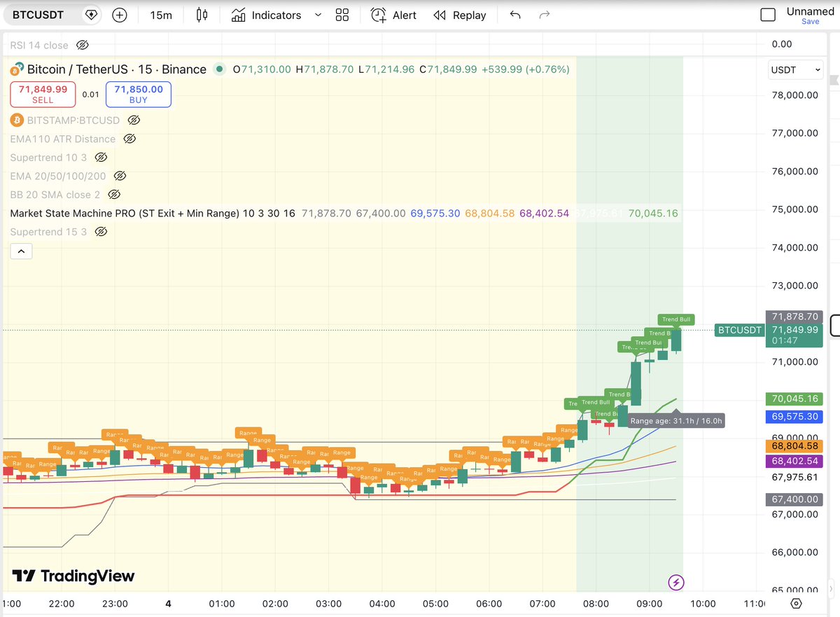Open the flag dropdown beside BTCUSDT
840x617 pixels.
tap(91, 14)
